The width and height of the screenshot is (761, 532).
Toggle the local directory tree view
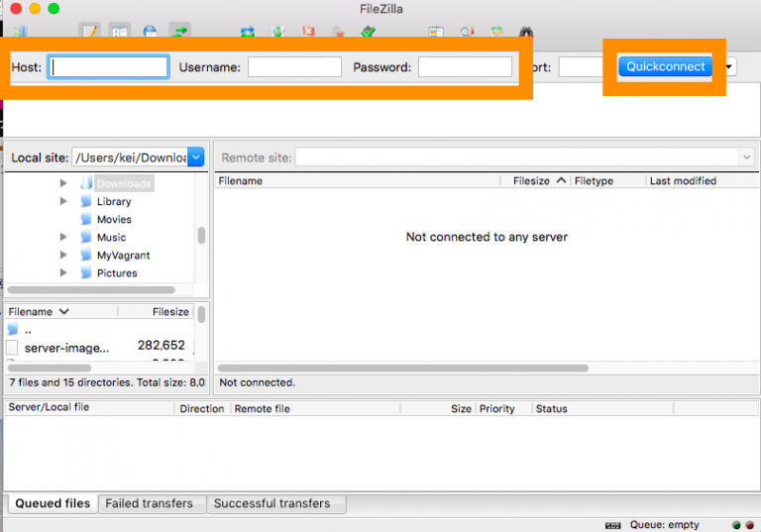click(120, 33)
